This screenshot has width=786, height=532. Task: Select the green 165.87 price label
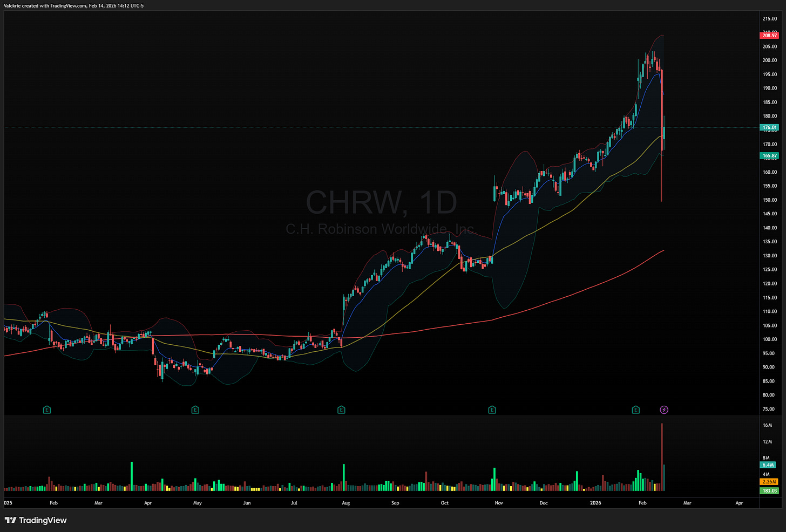pos(769,156)
